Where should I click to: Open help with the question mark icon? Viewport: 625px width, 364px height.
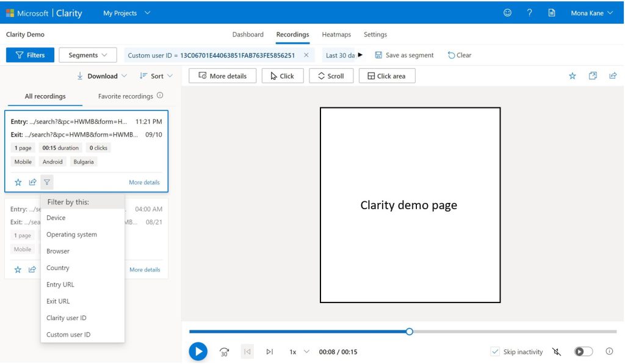529,12
